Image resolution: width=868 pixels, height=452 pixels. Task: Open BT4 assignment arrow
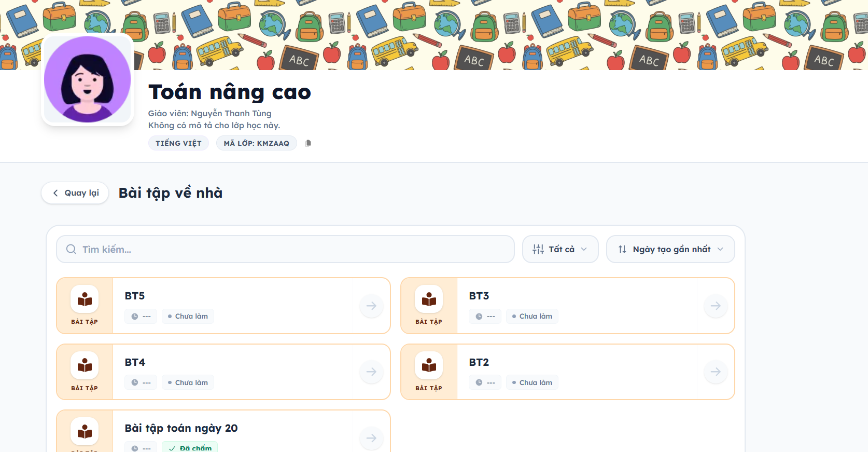(x=371, y=372)
